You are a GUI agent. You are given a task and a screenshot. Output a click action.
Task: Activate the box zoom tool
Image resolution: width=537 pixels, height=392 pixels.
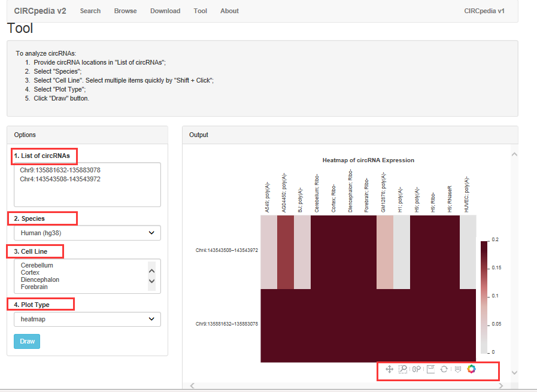point(403,369)
